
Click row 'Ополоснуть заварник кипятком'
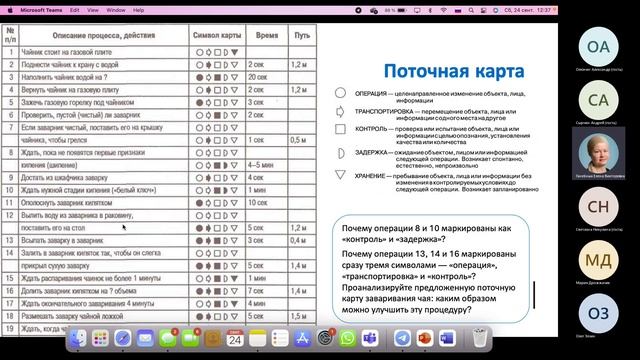click(x=159, y=203)
